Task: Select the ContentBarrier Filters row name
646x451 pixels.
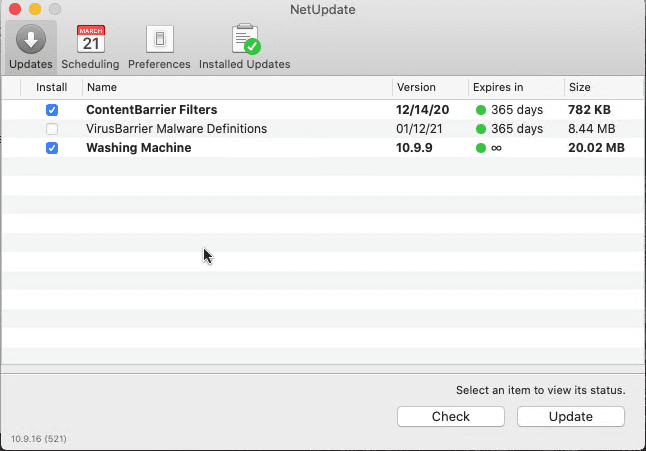Action: click(152, 110)
